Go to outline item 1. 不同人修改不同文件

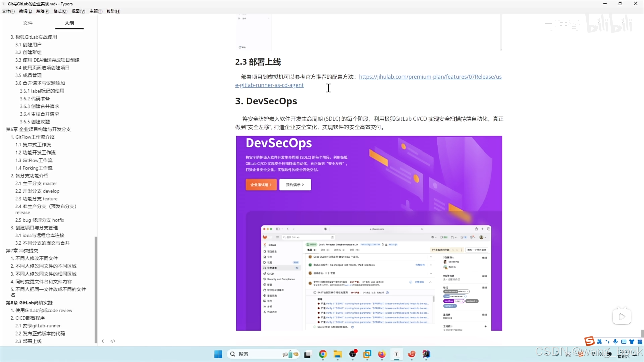click(x=34, y=258)
